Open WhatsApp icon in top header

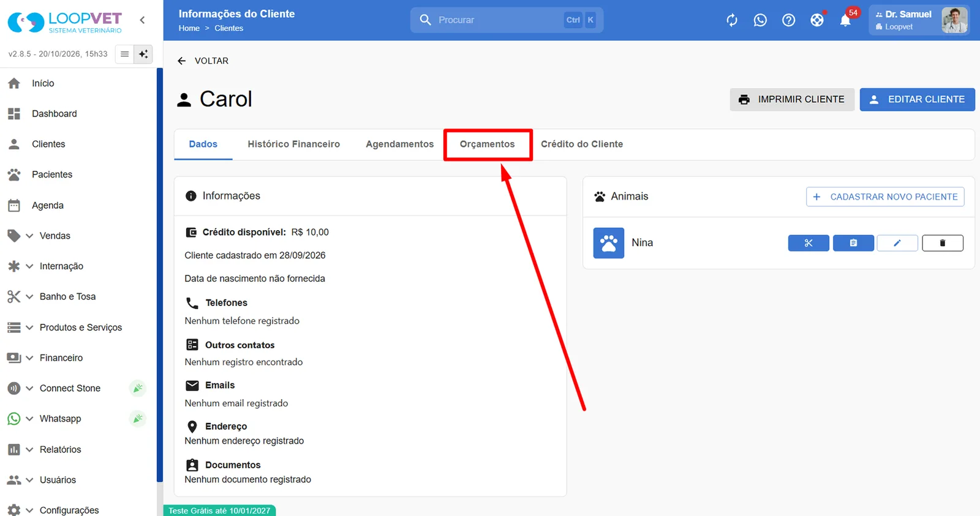(760, 20)
